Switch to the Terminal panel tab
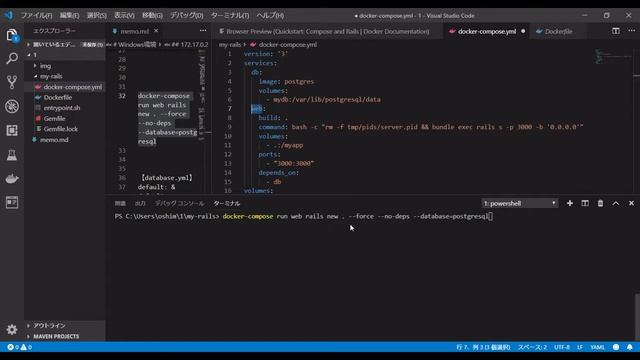 click(227, 203)
